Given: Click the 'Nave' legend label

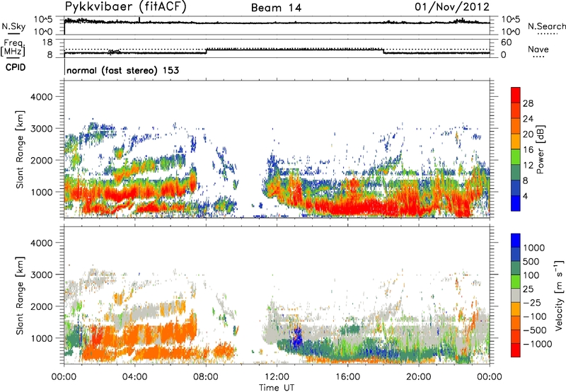Looking at the screenshot, I should (538, 49).
